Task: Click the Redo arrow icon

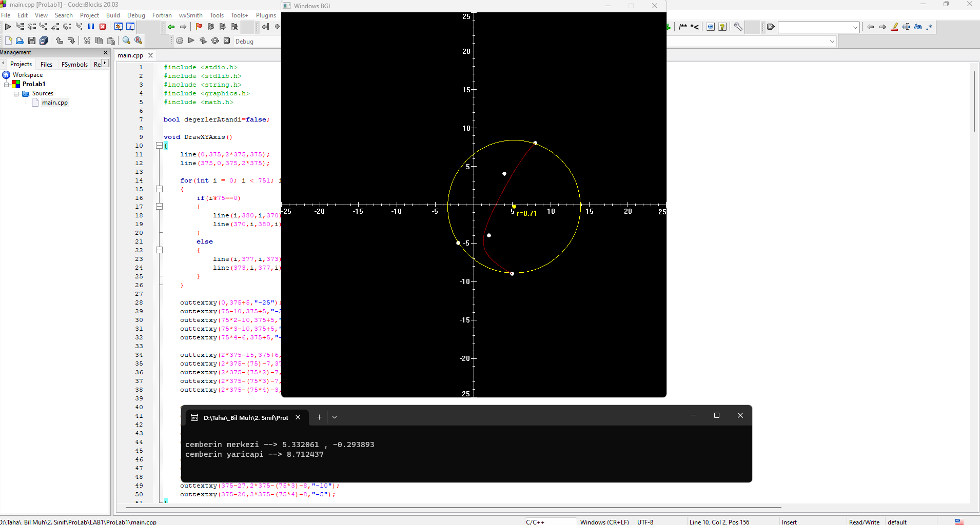Action: tap(71, 41)
